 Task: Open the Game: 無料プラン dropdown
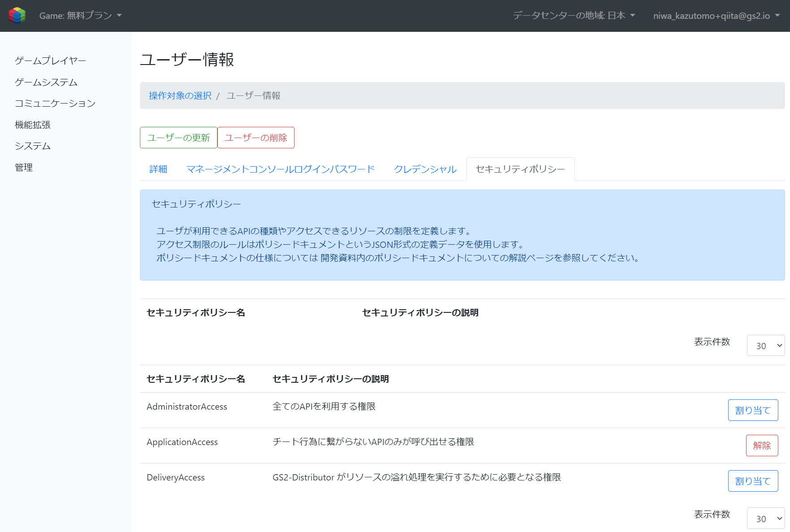[x=81, y=16]
